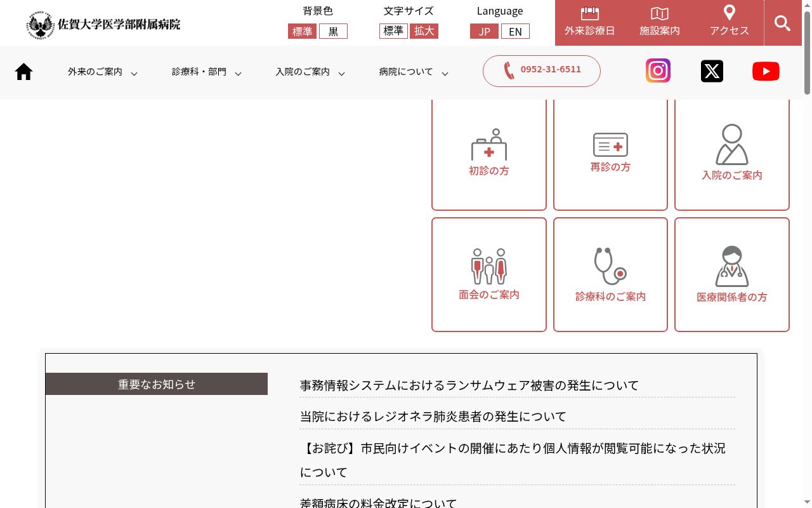The height and width of the screenshot is (508, 812).
Task: Switch language to JP
Action: 485,31
